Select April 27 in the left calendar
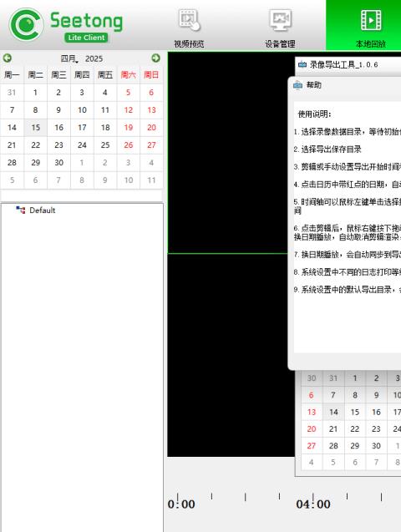The height and width of the screenshot is (532, 401). pyautogui.click(x=151, y=145)
